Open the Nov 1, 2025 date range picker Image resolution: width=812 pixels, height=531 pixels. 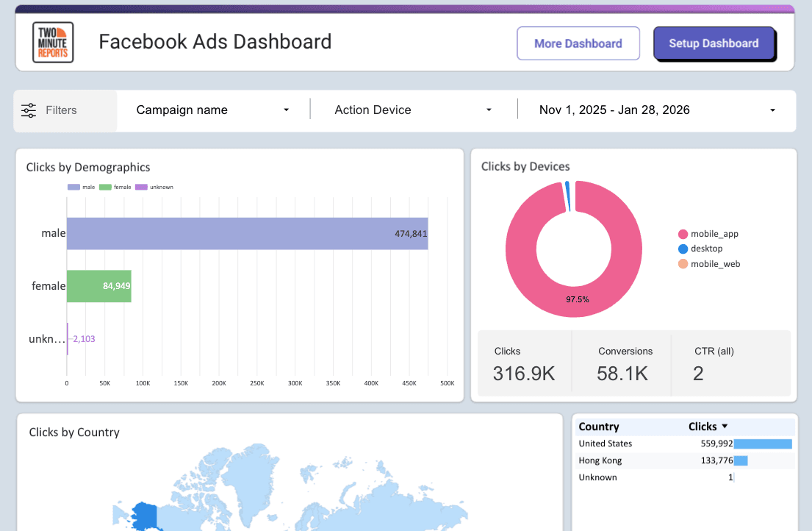pos(647,110)
